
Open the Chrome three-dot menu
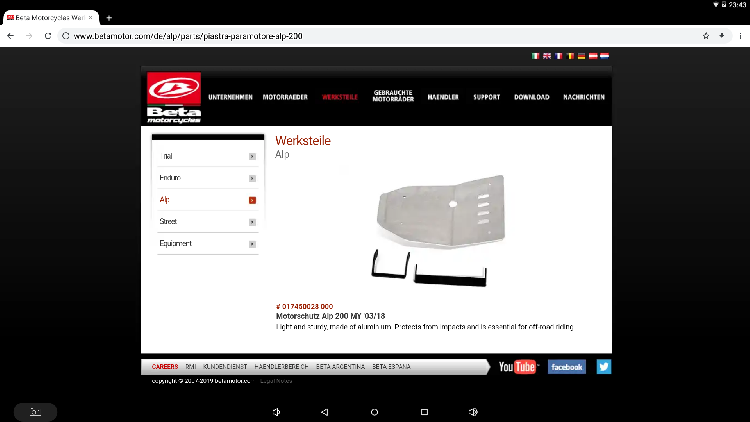pyautogui.click(x=740, y=36)
